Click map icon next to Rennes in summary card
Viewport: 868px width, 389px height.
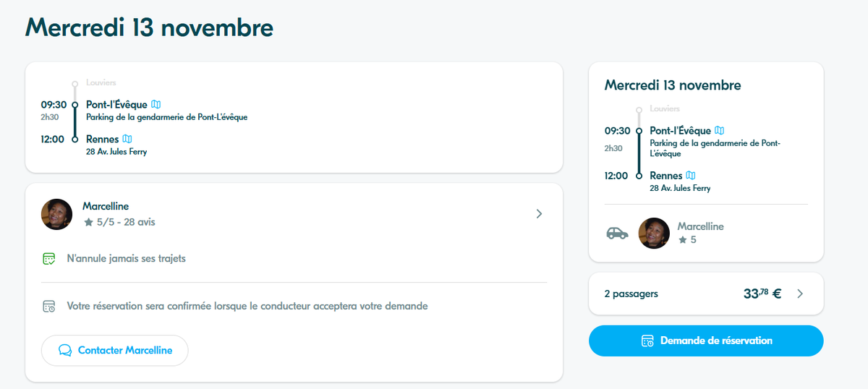tap(691, 175)
